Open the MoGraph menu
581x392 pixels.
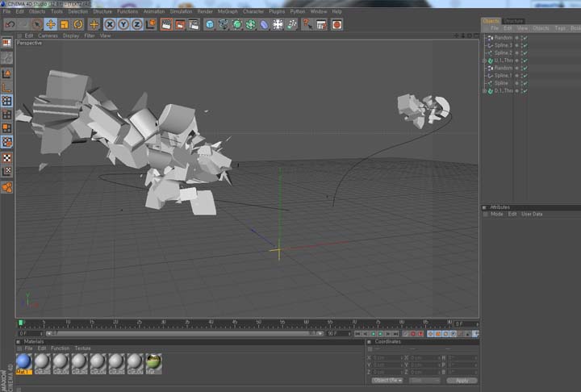(228, 11)
